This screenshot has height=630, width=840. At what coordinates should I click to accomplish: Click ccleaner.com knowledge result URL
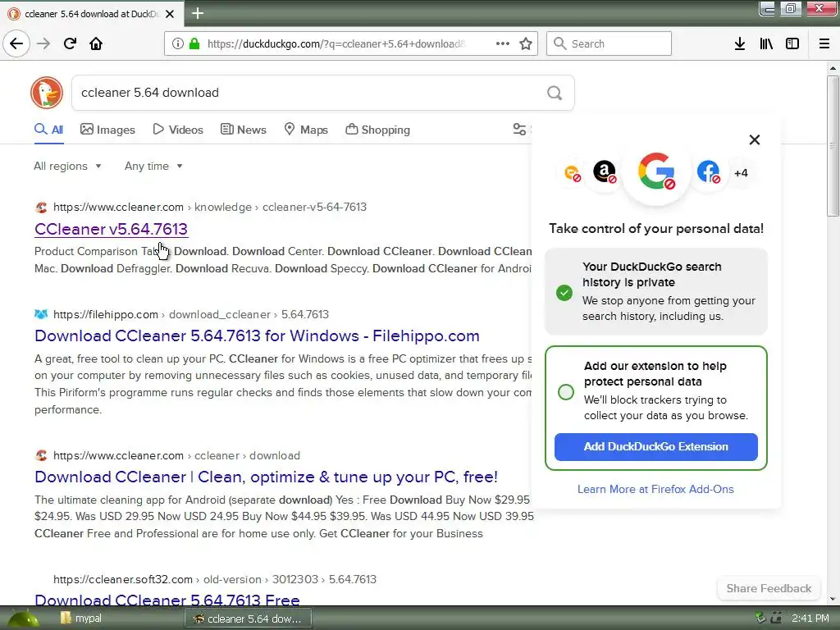click(x=210, y=207)
